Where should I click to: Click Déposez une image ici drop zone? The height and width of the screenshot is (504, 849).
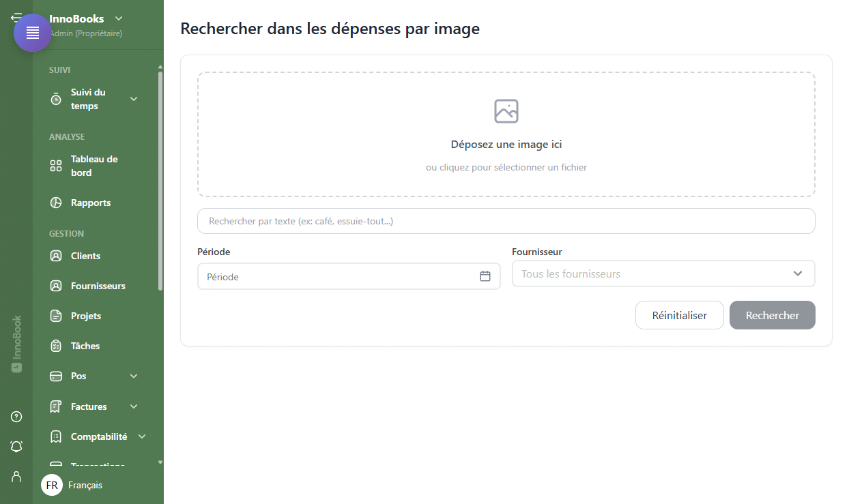point(506,134)
